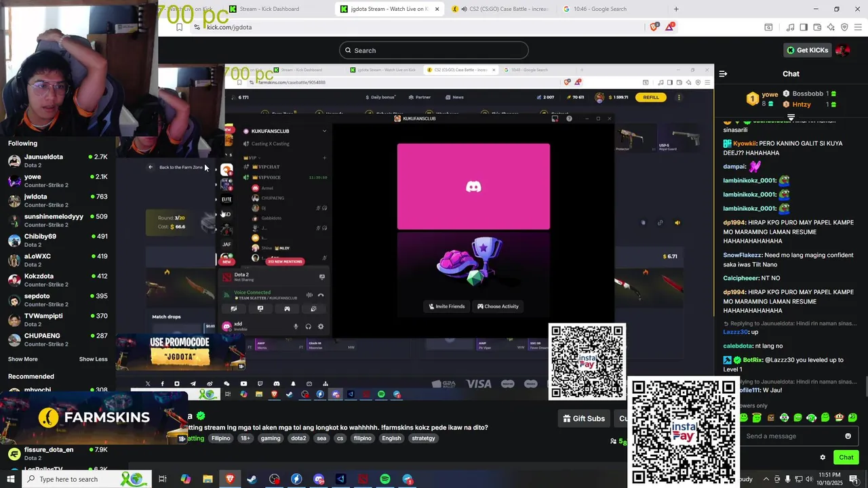Open notification center icon in system tray

click(x=853, y=479)
